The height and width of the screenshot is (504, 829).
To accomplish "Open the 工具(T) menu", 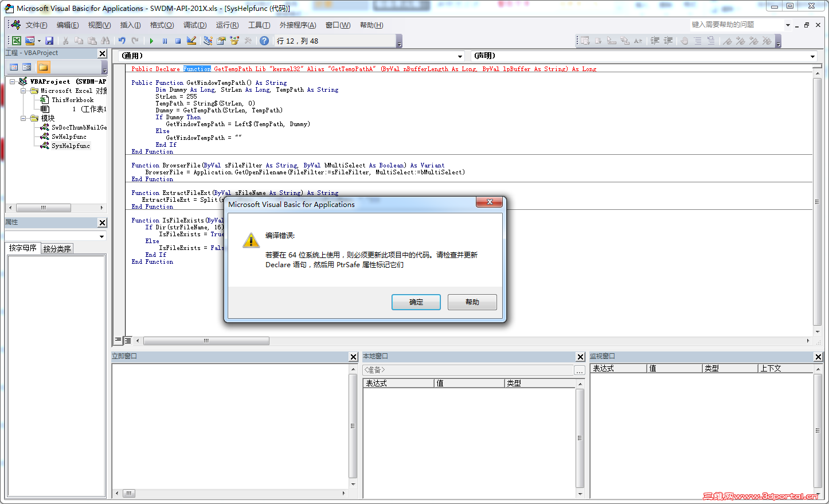I will [259, 25].
